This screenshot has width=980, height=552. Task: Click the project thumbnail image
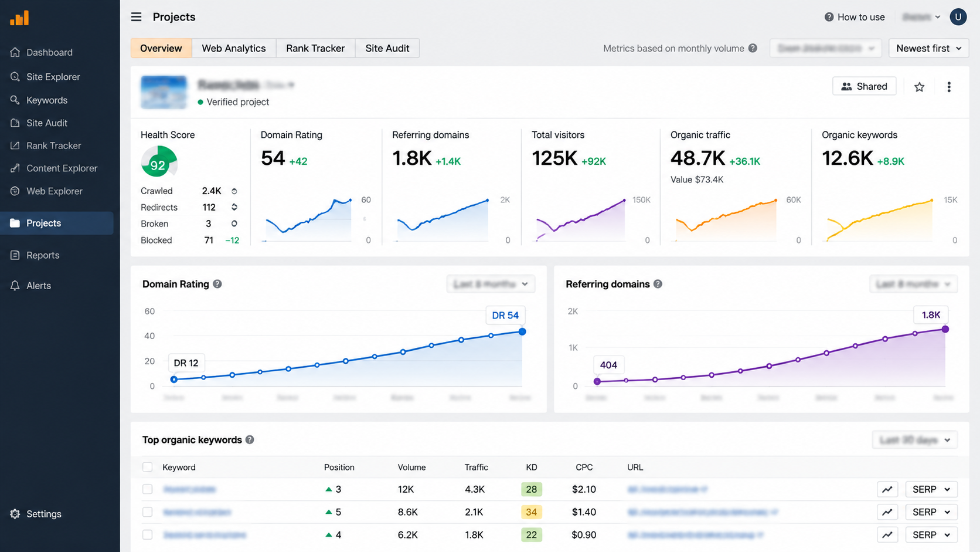coord(164,92)
